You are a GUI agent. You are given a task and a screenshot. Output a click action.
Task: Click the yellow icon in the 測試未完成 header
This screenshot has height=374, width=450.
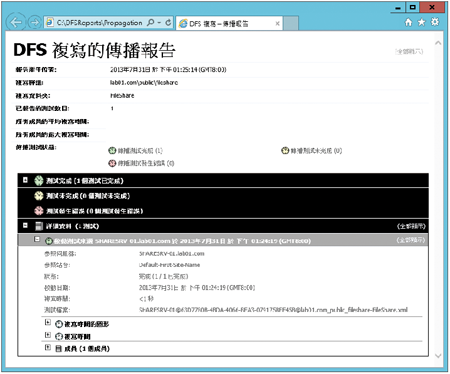39,196
